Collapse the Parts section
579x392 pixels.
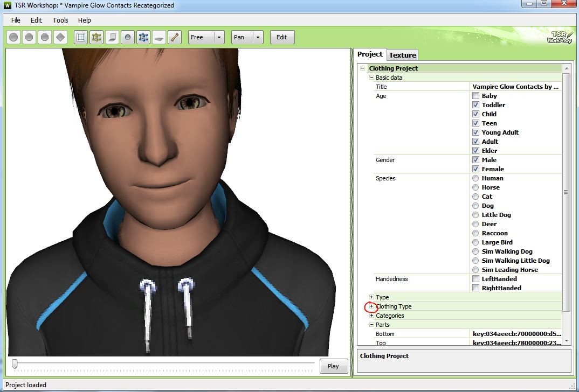click(371, 325)
